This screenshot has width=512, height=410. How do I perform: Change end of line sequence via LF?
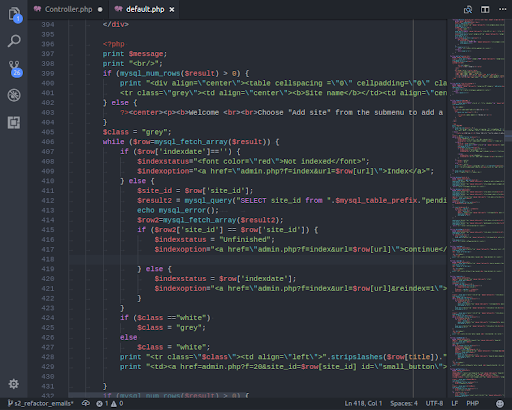coord(455,404)
